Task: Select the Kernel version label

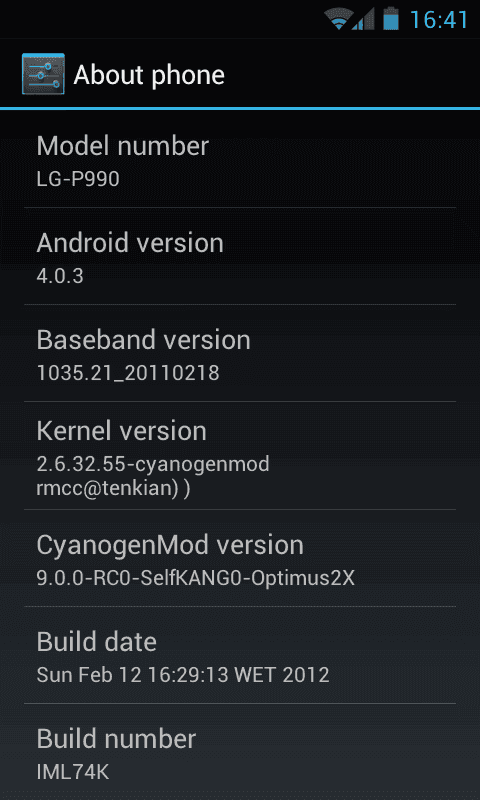Action: pyautogui.click(x=121, y=431)
